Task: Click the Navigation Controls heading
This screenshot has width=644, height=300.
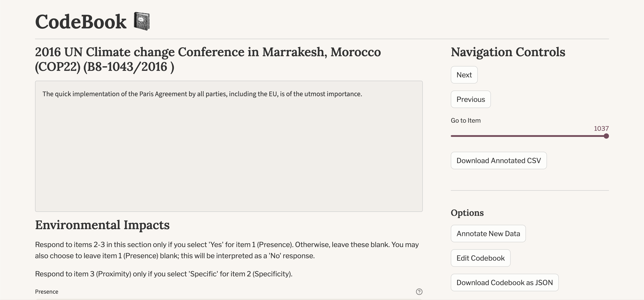Action: coord(508,52)
